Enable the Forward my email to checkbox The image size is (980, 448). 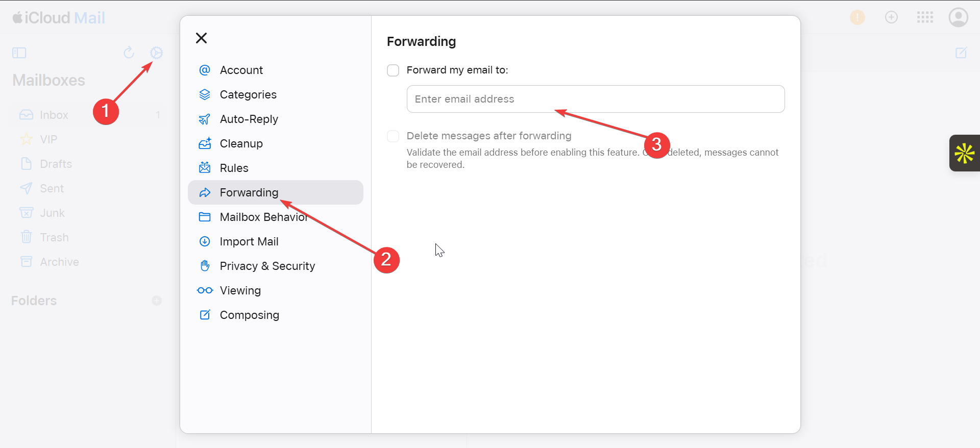pos(393,70)
